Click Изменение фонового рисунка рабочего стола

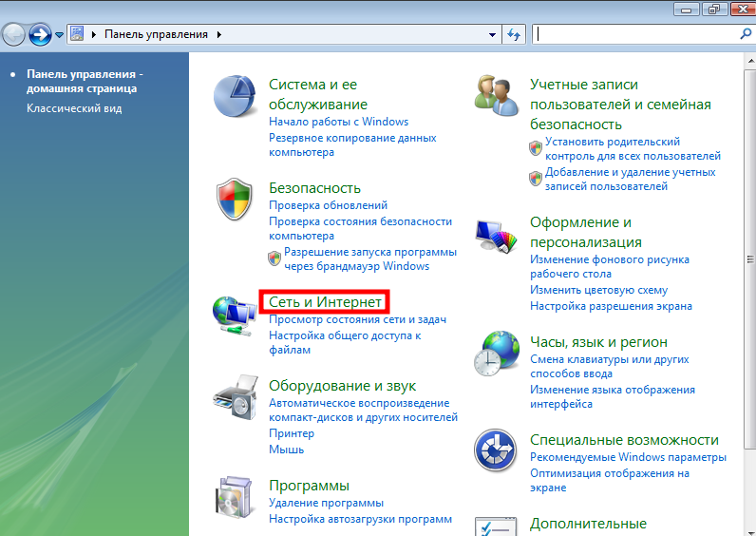click(610, 266)
